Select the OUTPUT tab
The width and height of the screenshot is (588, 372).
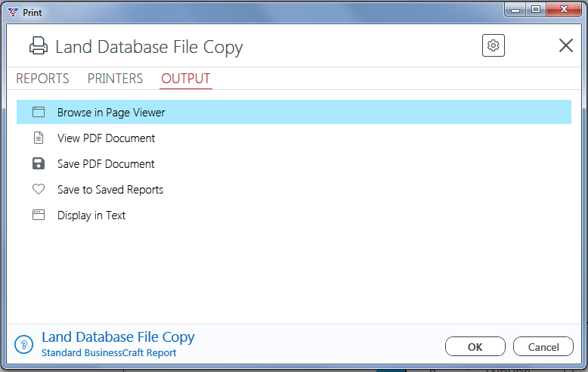(186, 79)
